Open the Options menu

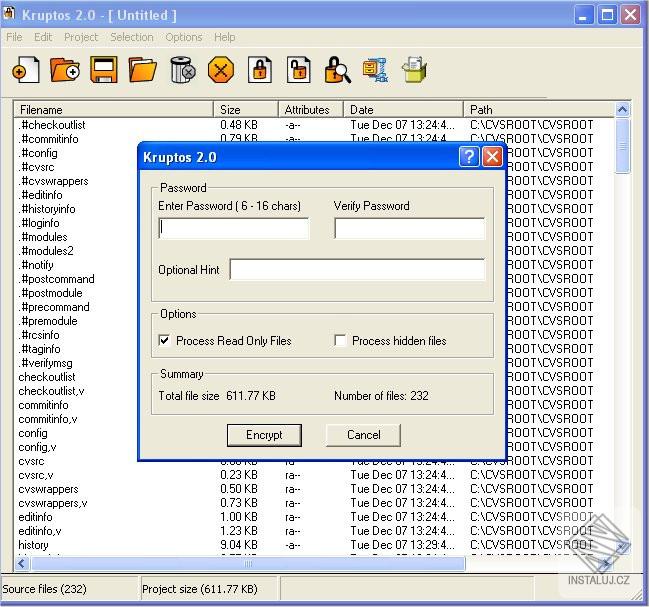[x=184, y=37]
